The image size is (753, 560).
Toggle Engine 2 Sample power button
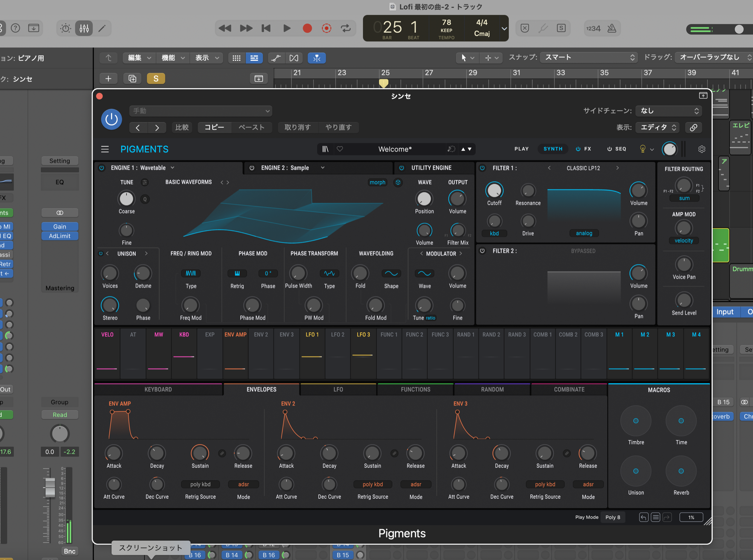(x=252, y=168)
